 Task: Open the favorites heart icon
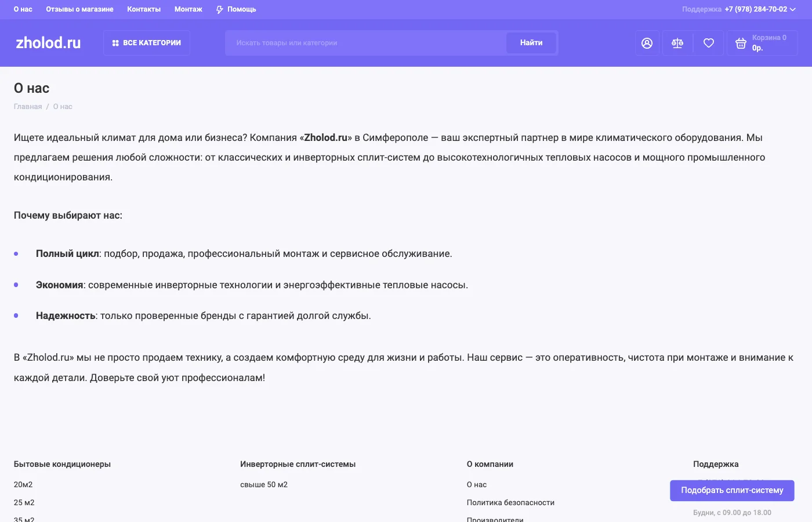coord(708,43)
